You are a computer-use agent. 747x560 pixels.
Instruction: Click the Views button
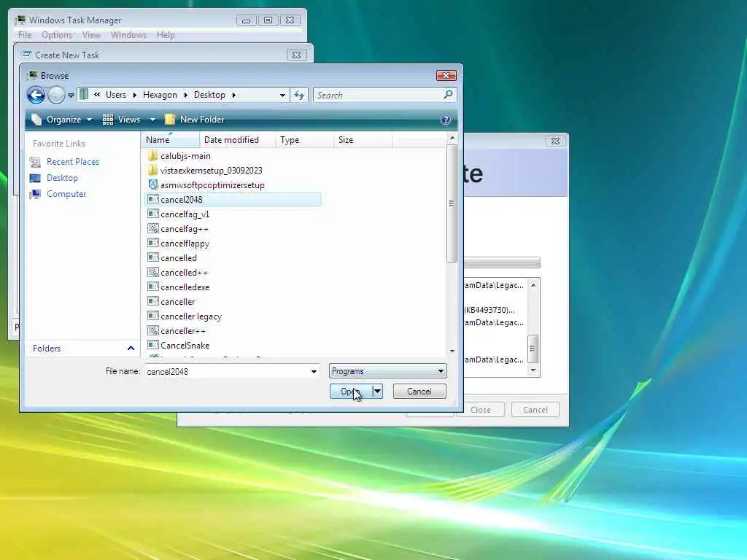[122, 120]
